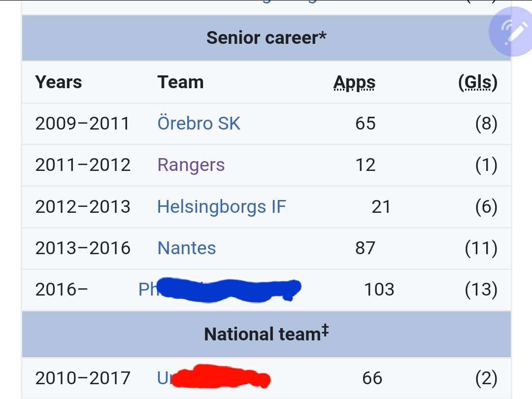Click the 2009–2011 years cell
The height and width of the screenshot is (399, 532).
pyautogui.click(x=82, y=123)
